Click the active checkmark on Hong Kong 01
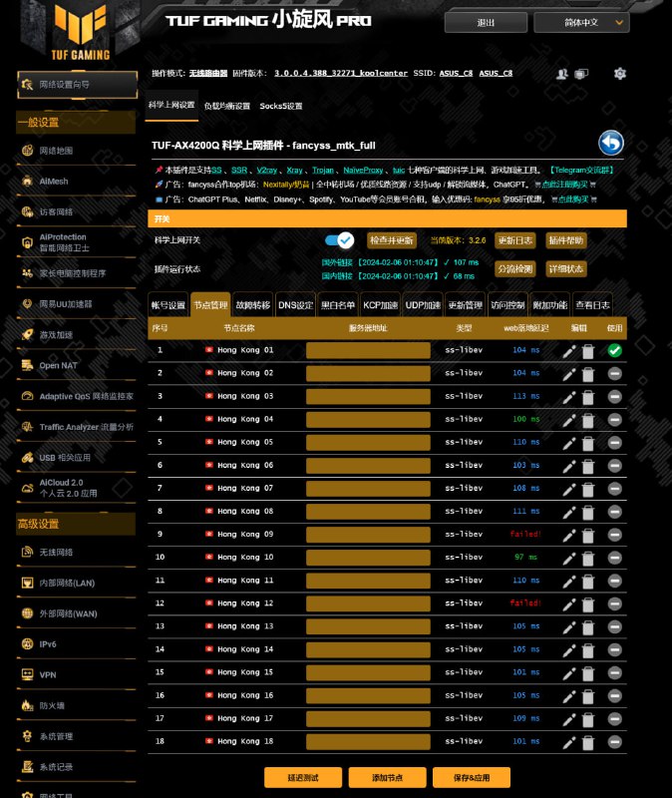The height and width of the screenshot is (798, 672). [614, 351]
